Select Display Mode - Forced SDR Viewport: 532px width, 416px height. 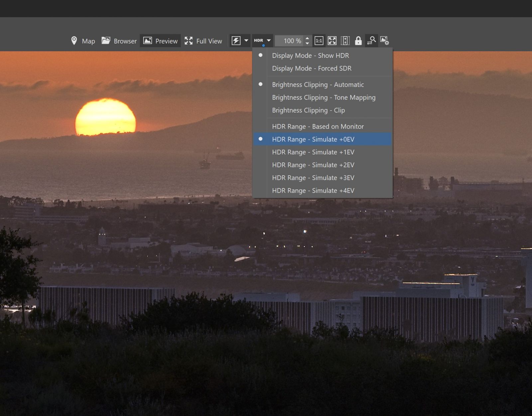(x=311, y=68)
